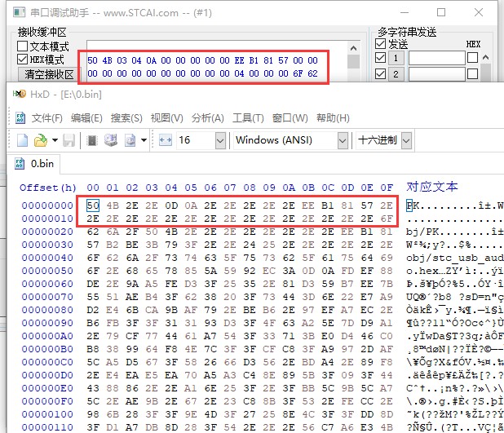Click the receive buffer scrollbar up arrow
Viewport: 504px width, 433px height.
[x=353, y=49]
